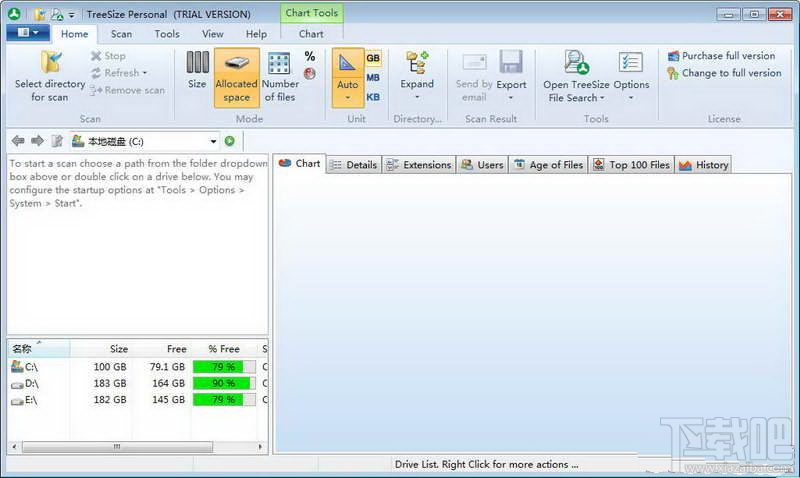Click the Stop scan button
The image size is (800, 478).
click(x=108, y=56)
